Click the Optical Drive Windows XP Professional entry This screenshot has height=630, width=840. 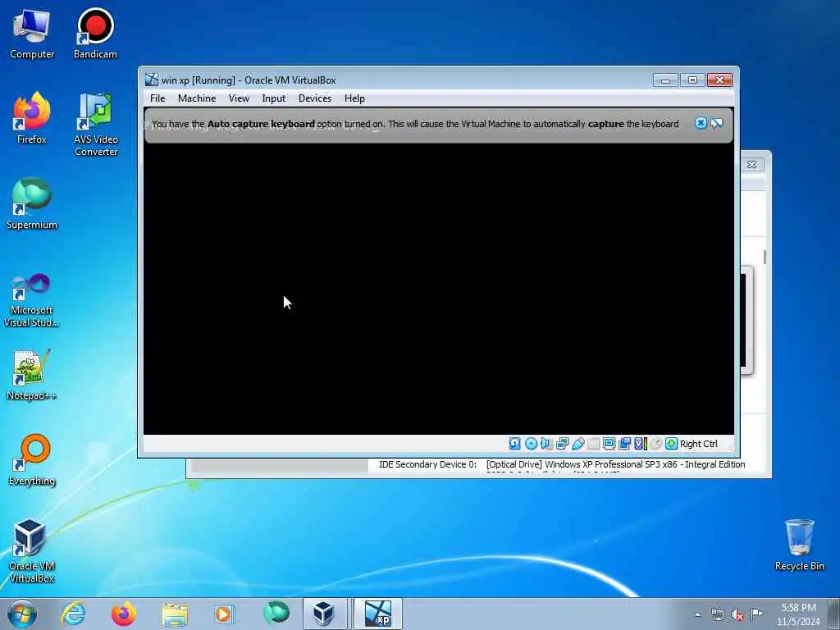(x=615, y=464)
